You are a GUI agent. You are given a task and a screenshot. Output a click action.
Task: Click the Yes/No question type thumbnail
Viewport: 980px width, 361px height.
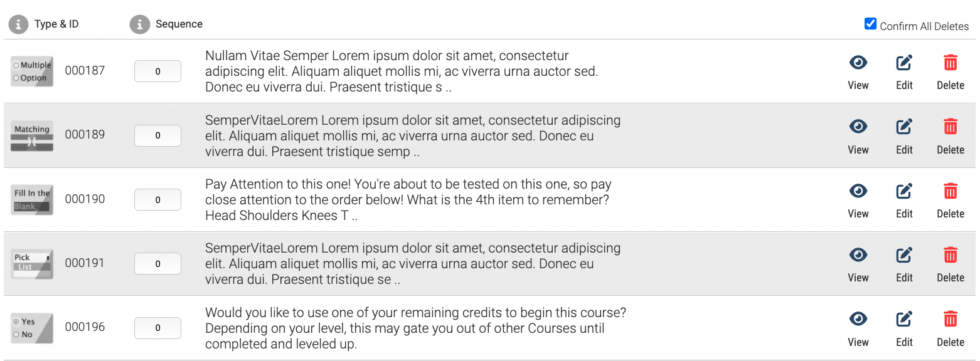click(32, 328)
